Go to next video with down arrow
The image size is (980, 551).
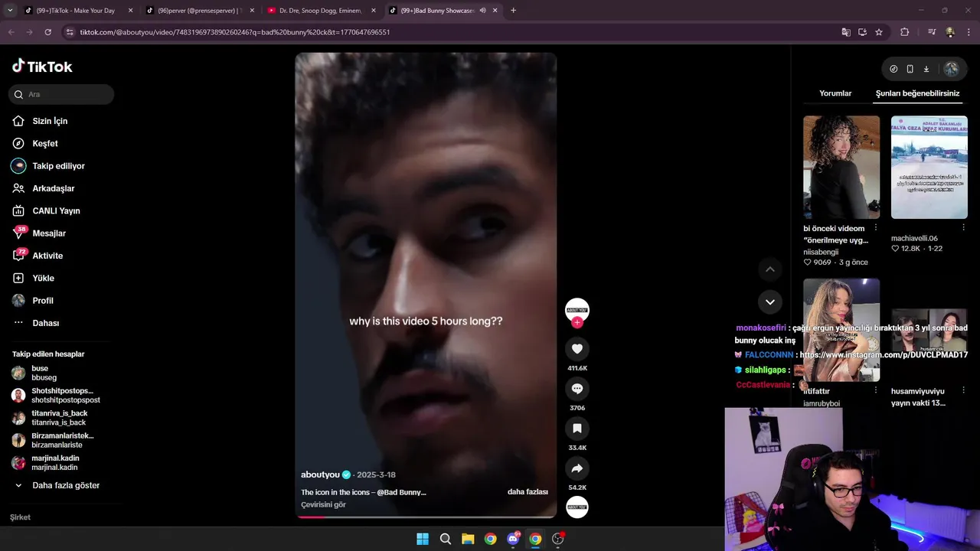click(x=770, y=302)
